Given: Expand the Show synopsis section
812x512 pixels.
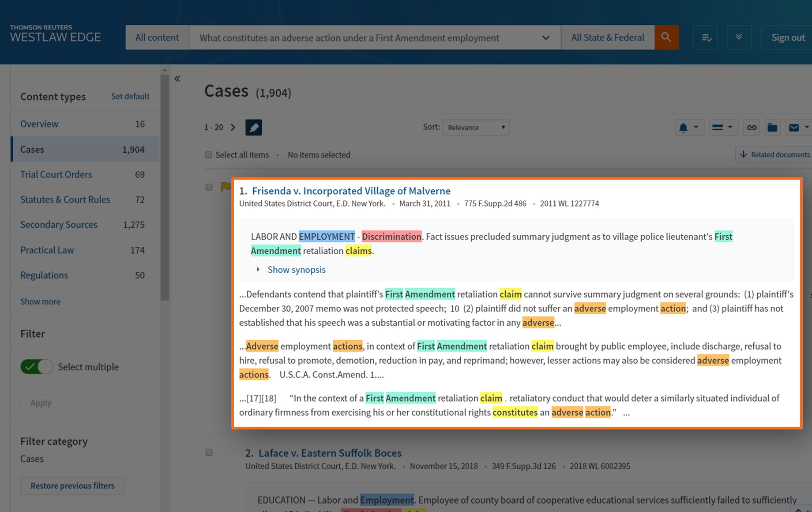Looking at the screenshot, I should (x=296, y=270).
